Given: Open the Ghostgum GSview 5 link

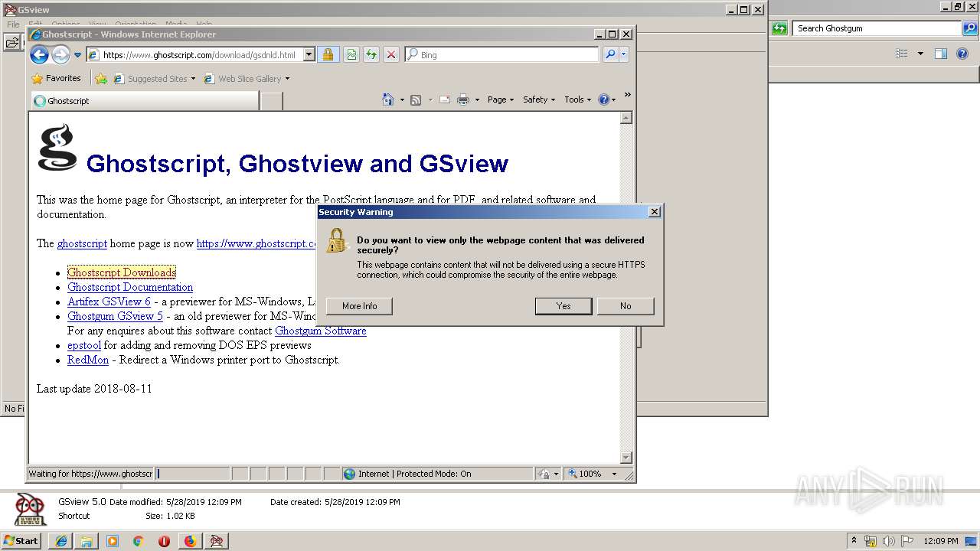Looking at the screenshot, I should [115, 316].
